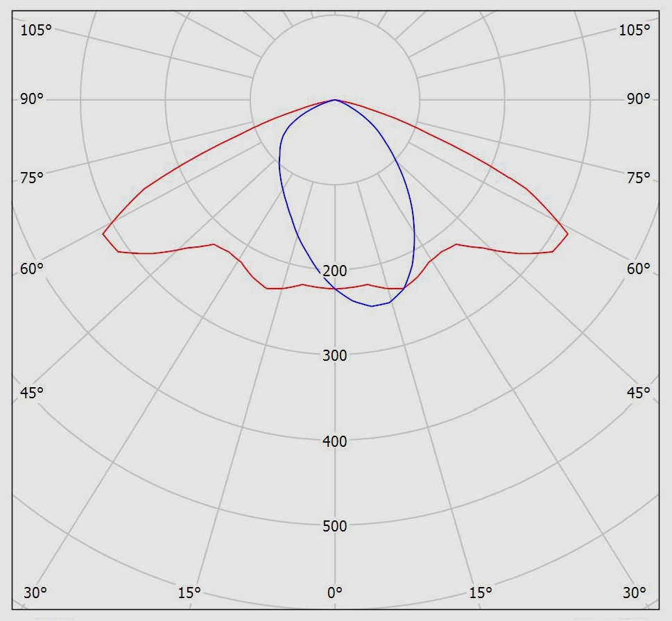Click the right-side 105° angle label
The height and width of the screenshot is (621, 672).
pyautogui.click(x=635, y=30)
